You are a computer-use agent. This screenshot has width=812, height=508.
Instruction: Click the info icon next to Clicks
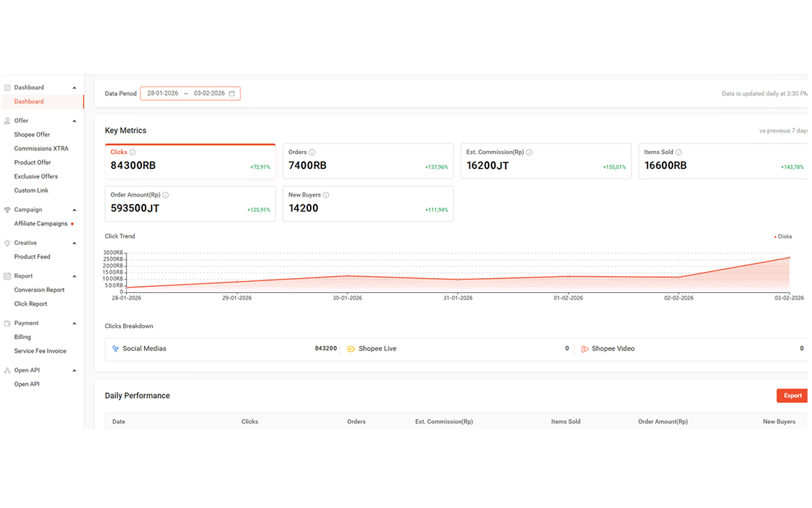132,152
